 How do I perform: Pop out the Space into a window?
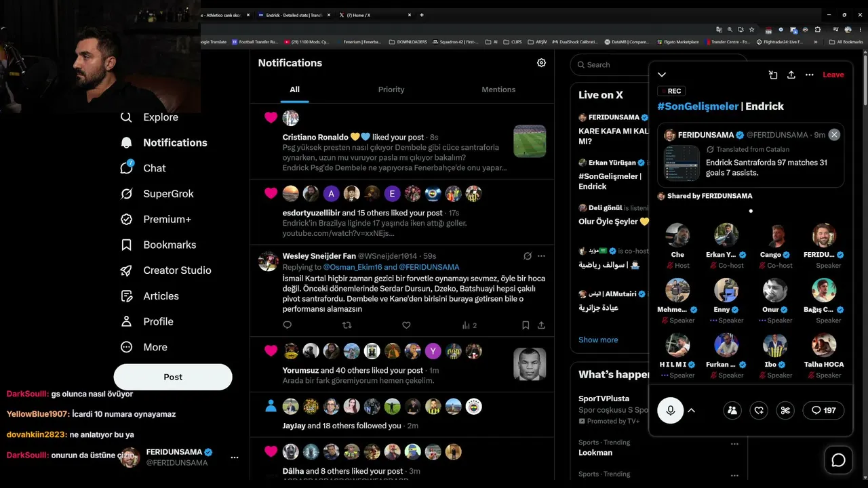(773, 75)
